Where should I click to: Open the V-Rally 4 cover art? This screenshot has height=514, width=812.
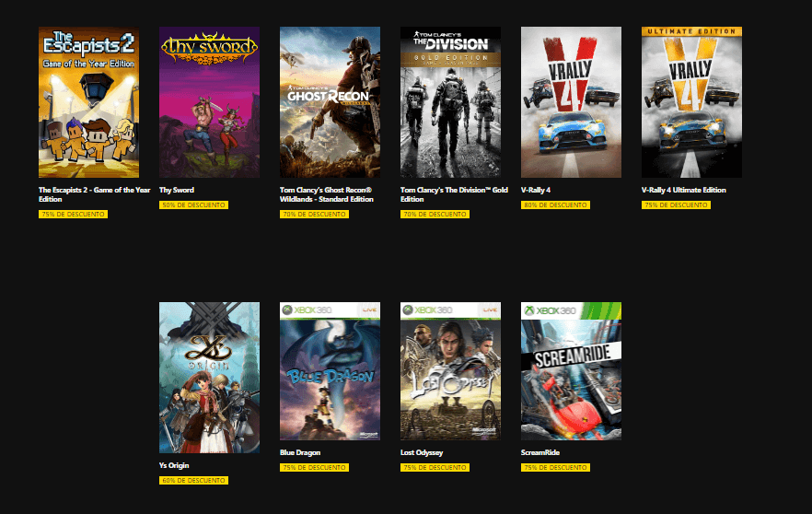[571, 102]
